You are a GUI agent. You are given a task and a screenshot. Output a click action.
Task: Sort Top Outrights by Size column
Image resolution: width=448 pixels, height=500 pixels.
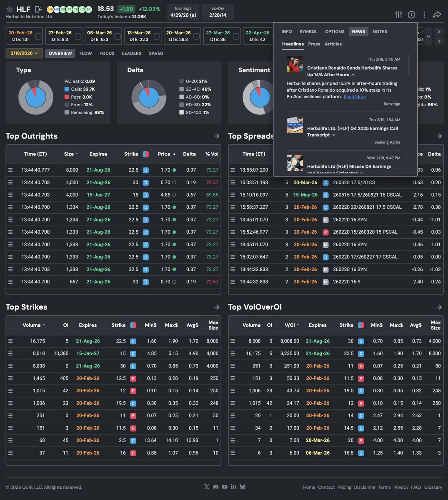71,154
